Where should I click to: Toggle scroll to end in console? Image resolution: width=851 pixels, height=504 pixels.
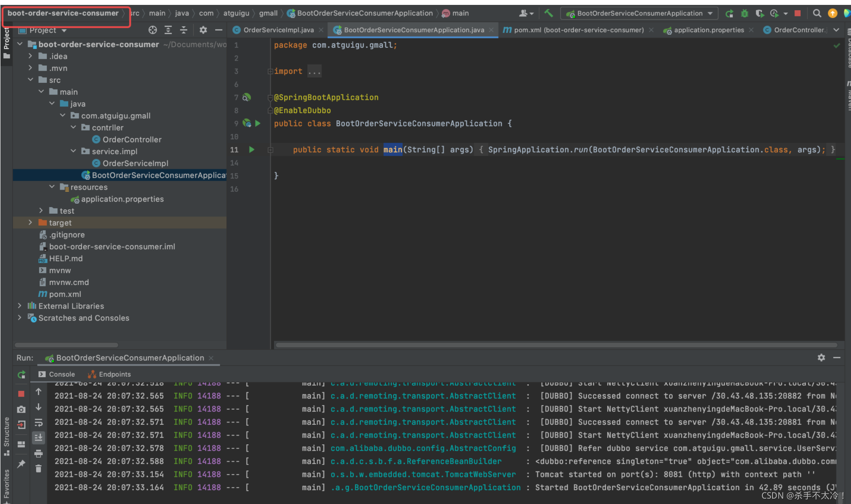pos(38,438)
